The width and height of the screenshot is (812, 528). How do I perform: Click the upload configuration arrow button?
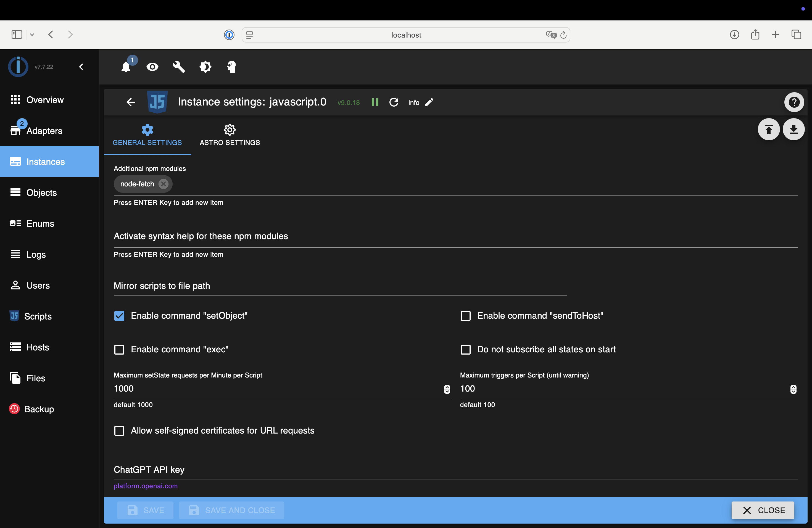pos(769,129)
